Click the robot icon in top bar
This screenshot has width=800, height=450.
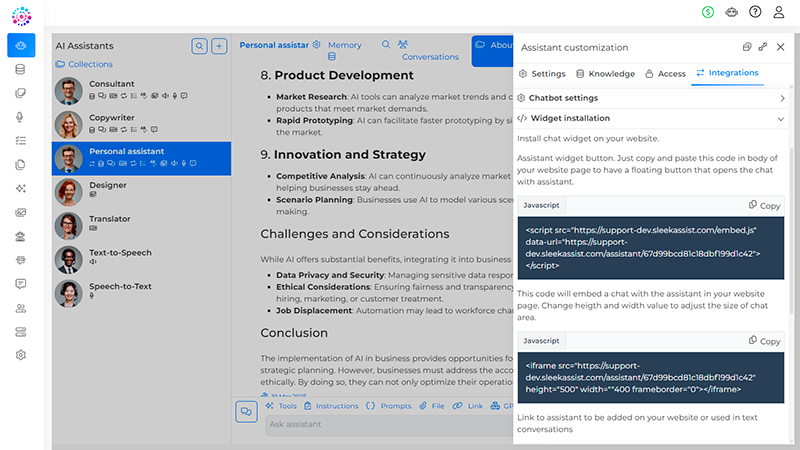pyautogui.click(x=731, y=12)
